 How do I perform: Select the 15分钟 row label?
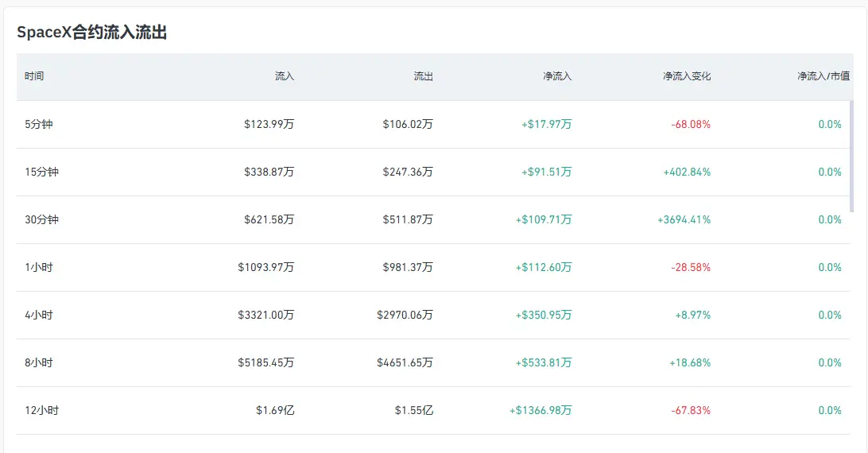click(41, 172)
